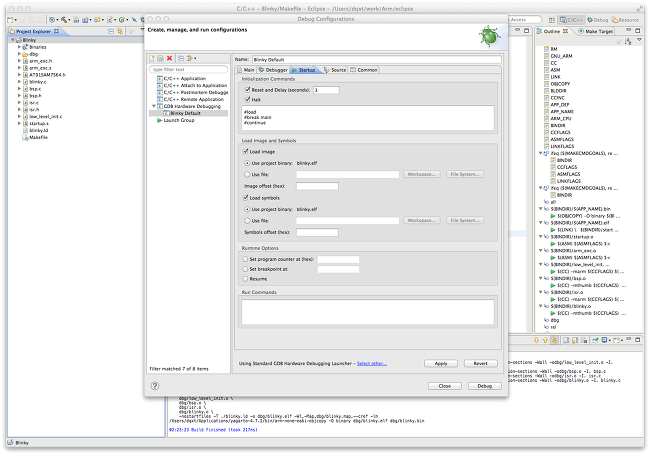Viewport: 650px width, 455px height.
Task: Select the Project Explorer tab
Action: tap(34, 31)
